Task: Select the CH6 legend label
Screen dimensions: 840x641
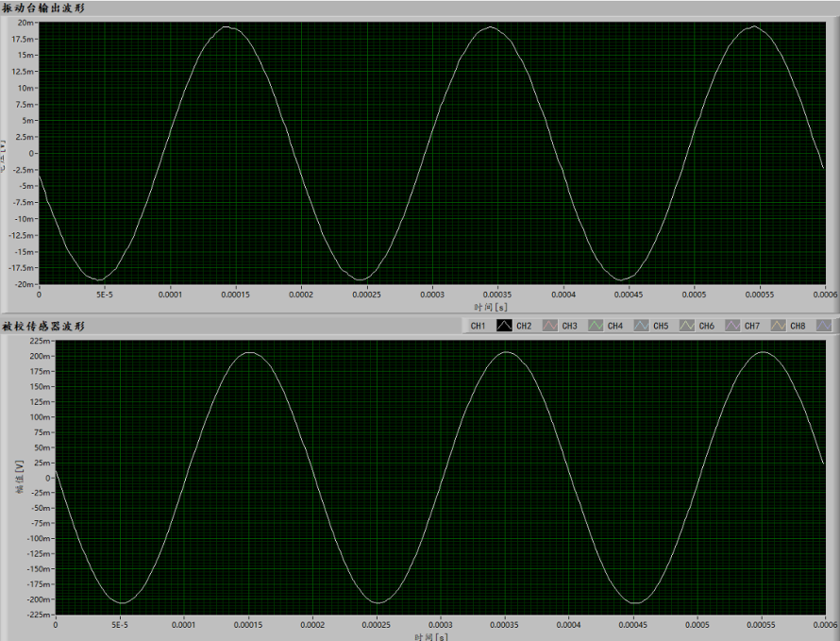Action: tap(707, 326)
